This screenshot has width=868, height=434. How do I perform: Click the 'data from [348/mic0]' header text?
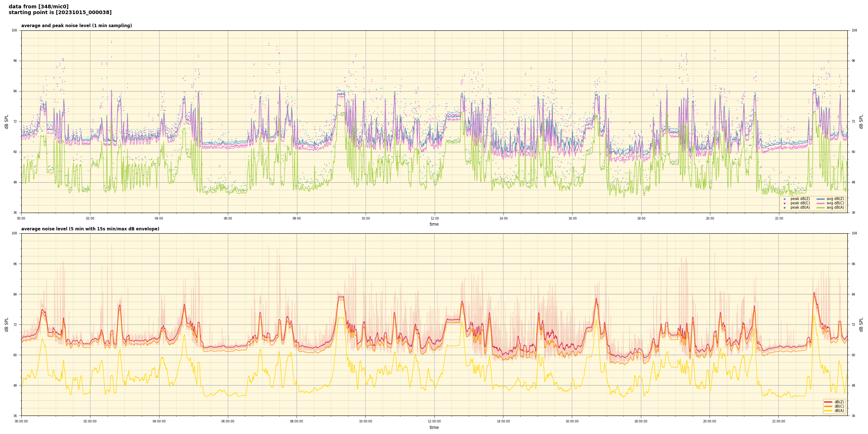pos(39,7)
